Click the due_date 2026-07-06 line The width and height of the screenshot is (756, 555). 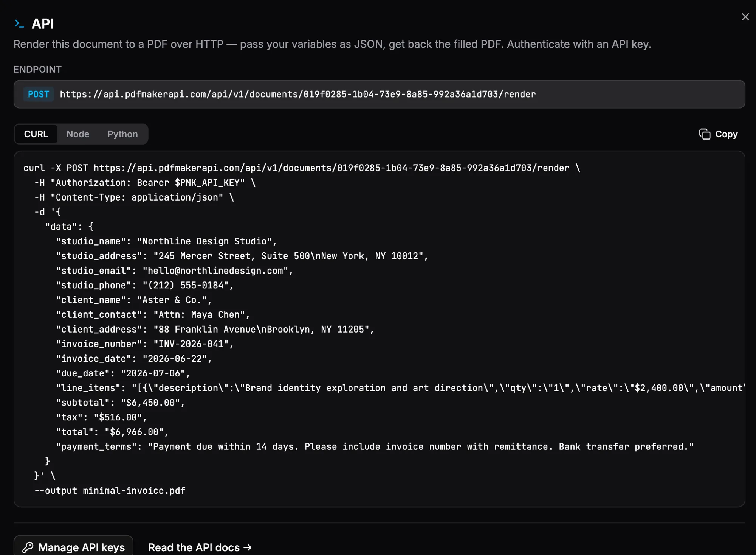coord(123,373)
